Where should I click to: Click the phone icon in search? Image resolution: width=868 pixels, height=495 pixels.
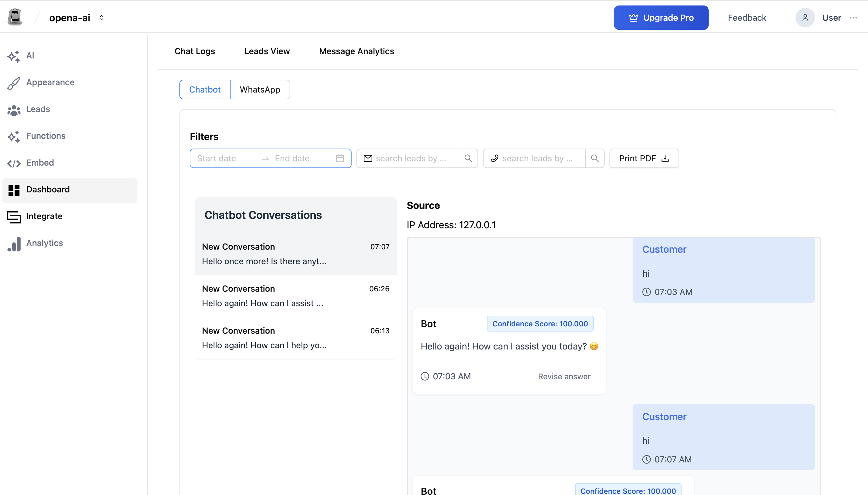click(x=495, y=158)
